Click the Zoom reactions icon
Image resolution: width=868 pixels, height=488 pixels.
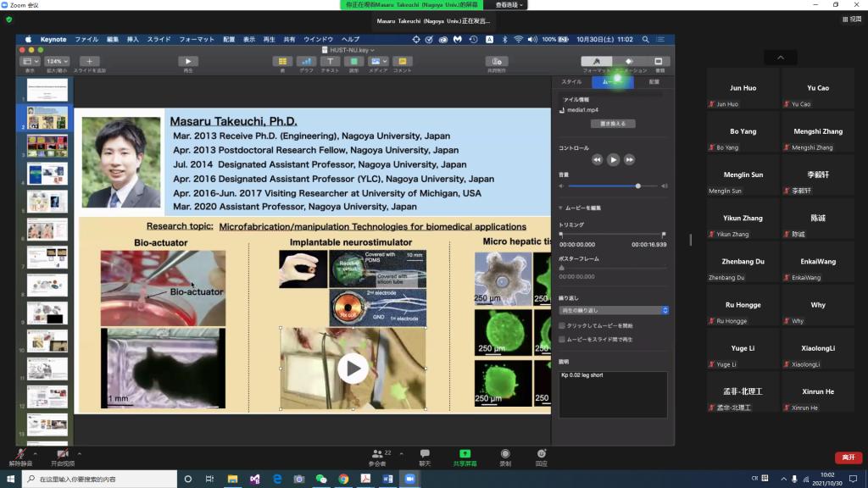click(542, 455)
